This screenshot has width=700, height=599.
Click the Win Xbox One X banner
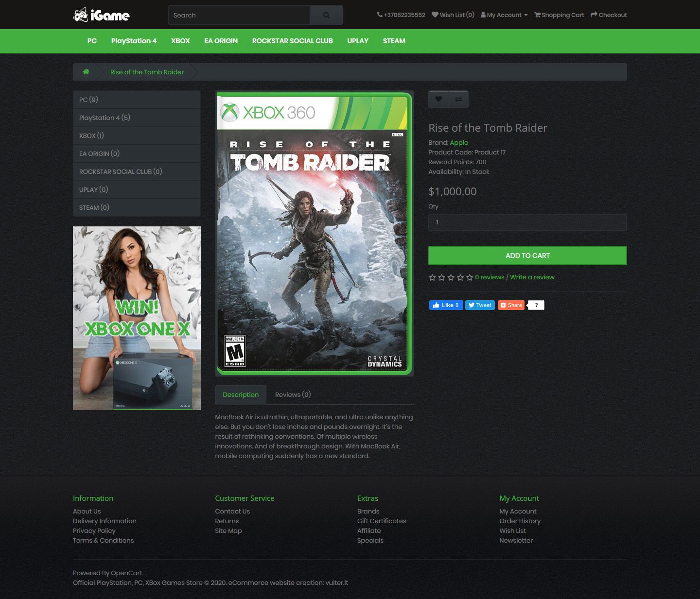point(137,318)
